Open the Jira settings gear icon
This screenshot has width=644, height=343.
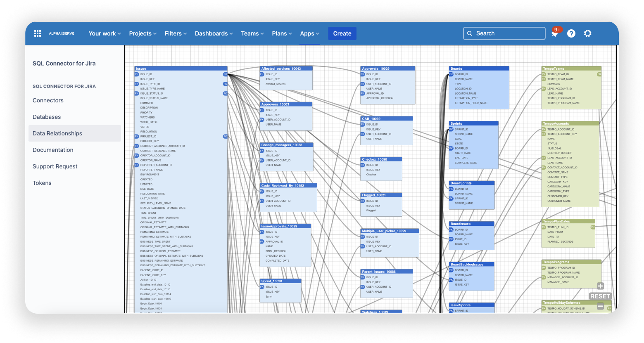pos(587,33)
